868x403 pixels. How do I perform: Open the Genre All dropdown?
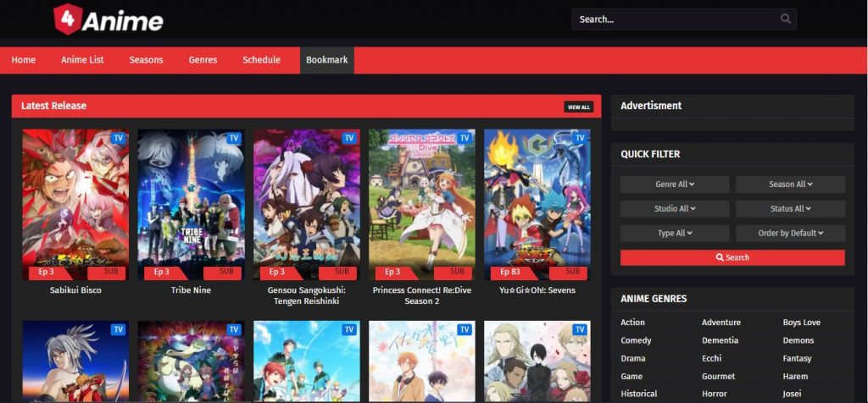point(674,185)
